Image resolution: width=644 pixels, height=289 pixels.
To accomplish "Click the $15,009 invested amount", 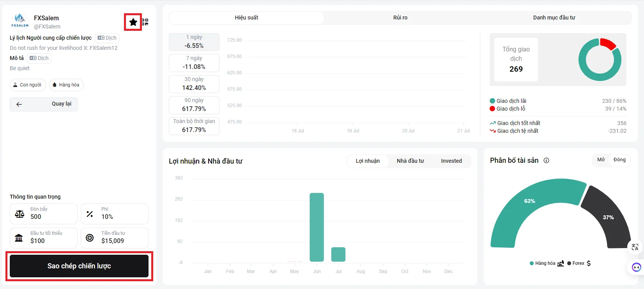I will (x=113, y=241).
